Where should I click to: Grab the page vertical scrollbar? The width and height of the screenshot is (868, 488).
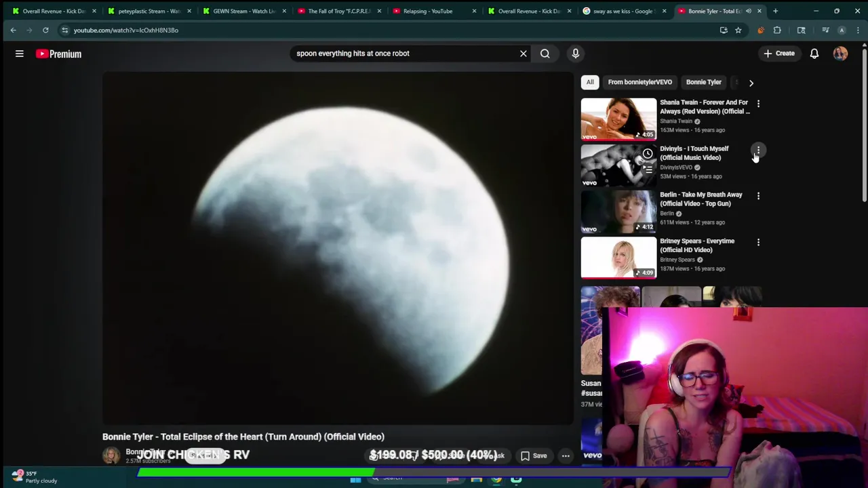(864, 125)
